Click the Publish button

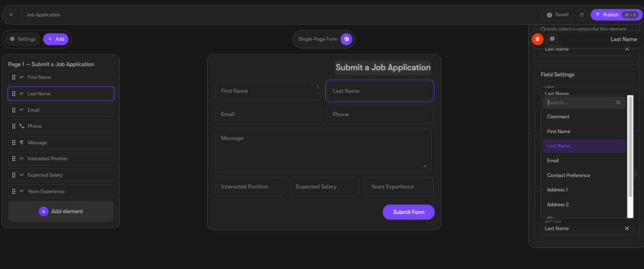(617, 15)
